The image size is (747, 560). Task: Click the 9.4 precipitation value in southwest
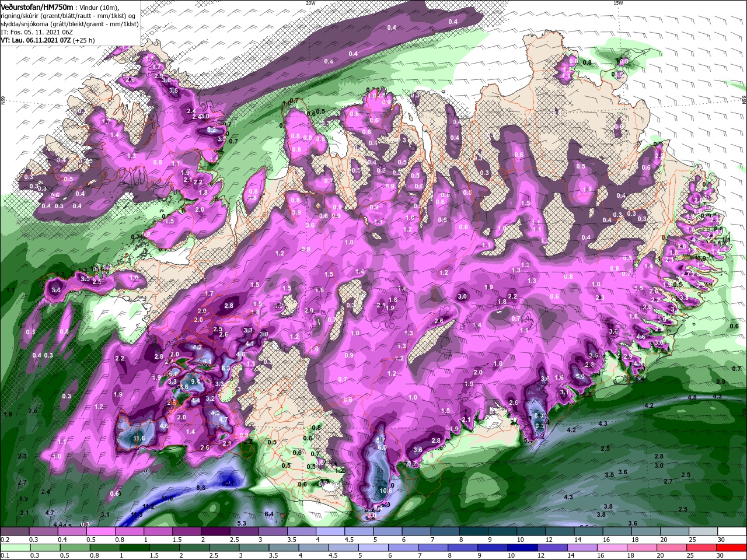[x=196, y=382]
